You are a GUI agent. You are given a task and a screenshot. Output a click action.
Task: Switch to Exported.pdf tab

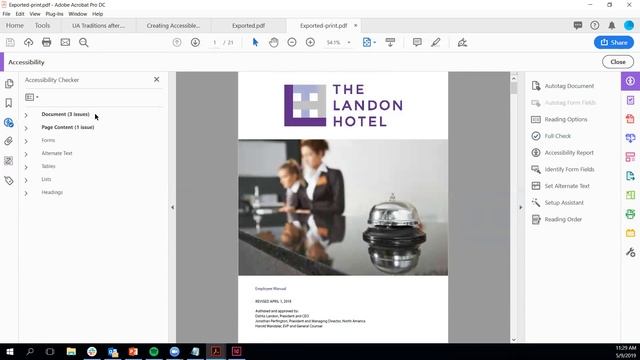click(249, 25)
